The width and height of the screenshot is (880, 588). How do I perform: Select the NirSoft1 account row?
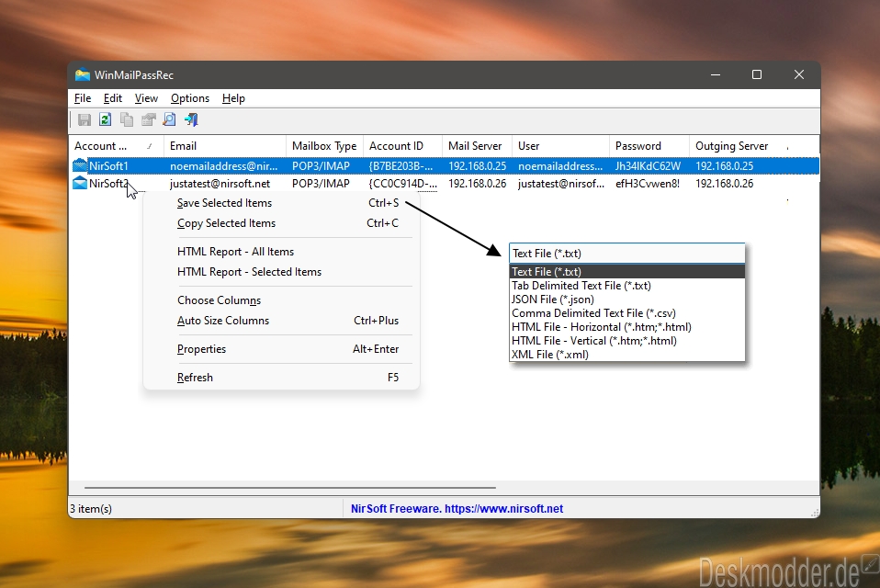point(444,166)
